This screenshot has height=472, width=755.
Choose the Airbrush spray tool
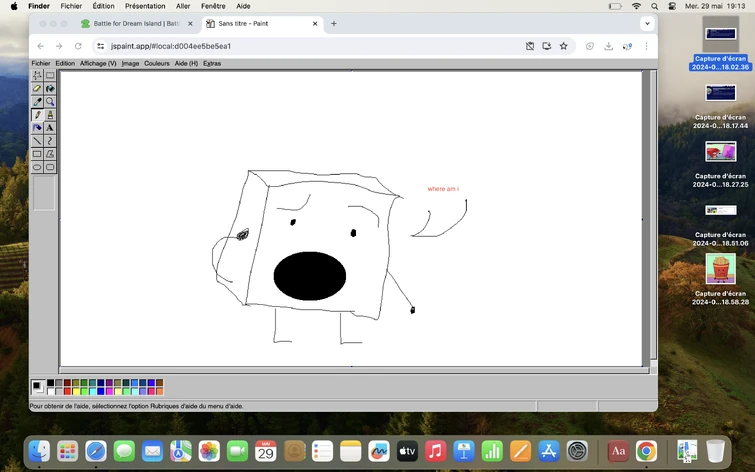click(37, 128)
